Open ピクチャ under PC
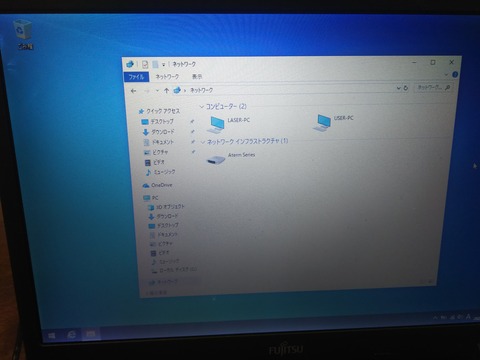 point(162,244)
